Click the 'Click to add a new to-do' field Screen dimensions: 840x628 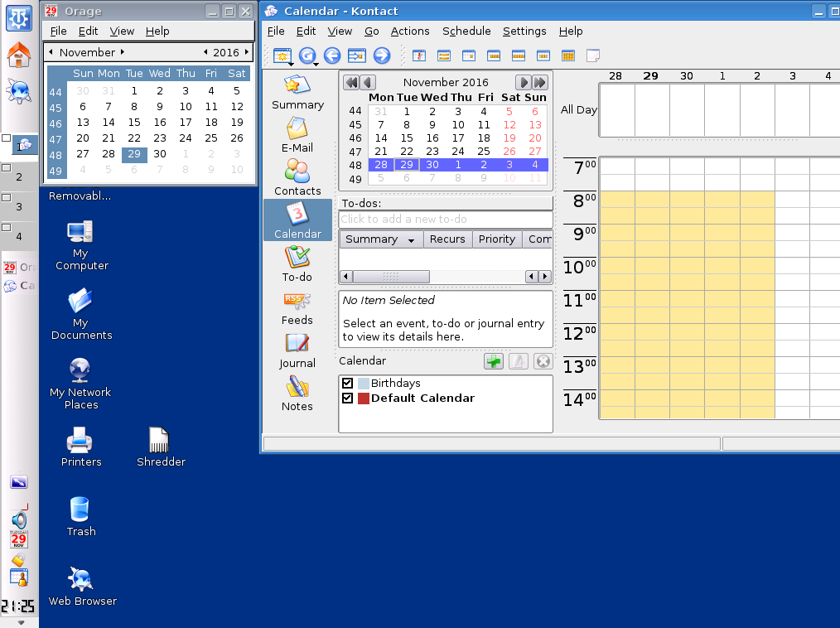click(x=446, y=220)
